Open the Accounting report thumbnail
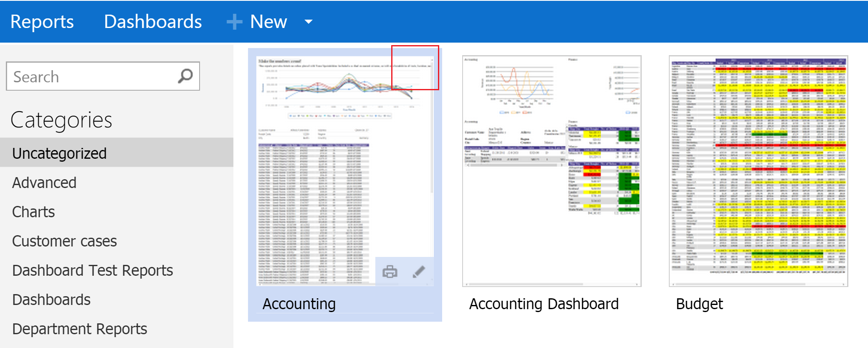The image size is (868, 348). [x=345, y=171]
